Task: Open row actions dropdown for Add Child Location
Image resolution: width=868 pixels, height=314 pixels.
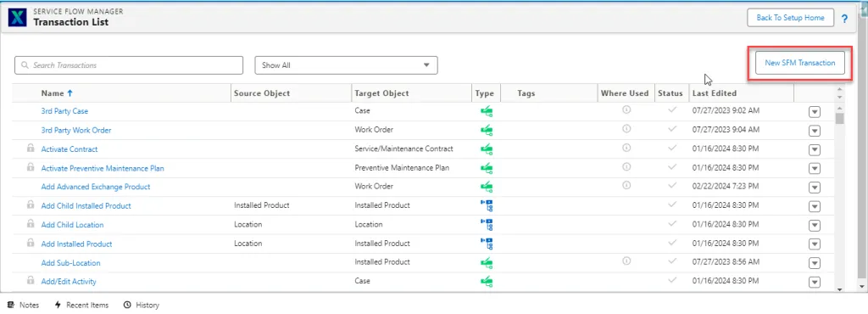Action: (x=814, y=226)
